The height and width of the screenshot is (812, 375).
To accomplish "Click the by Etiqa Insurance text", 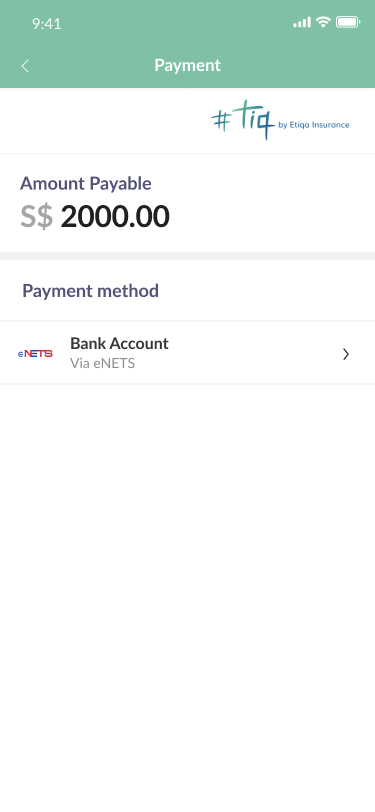I will point(314,125).
